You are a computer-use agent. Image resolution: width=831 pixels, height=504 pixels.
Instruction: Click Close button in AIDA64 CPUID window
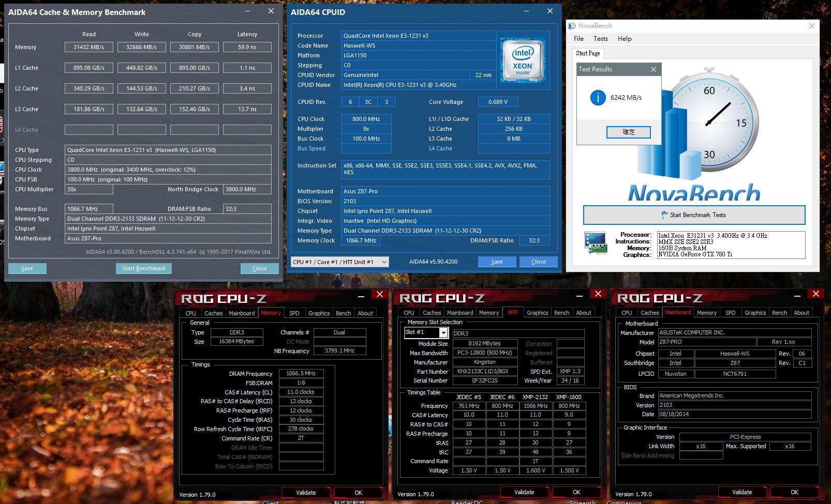click(538, 262)
